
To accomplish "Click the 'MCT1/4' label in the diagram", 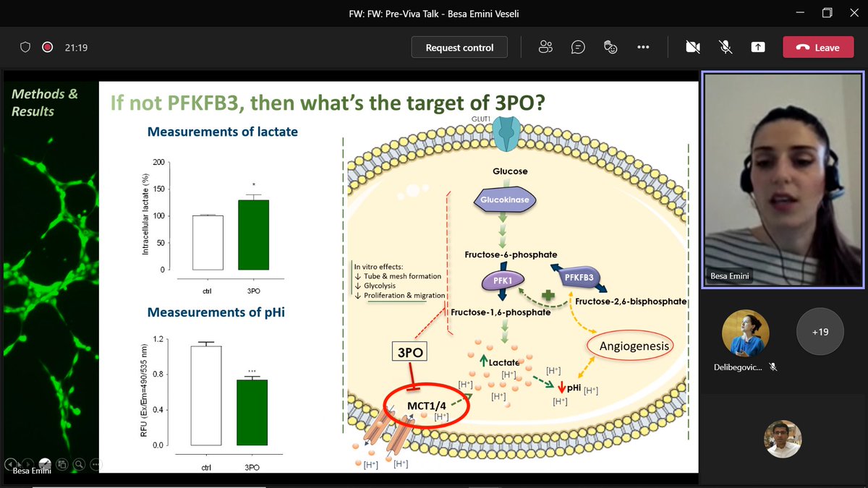I will point(427,405).
